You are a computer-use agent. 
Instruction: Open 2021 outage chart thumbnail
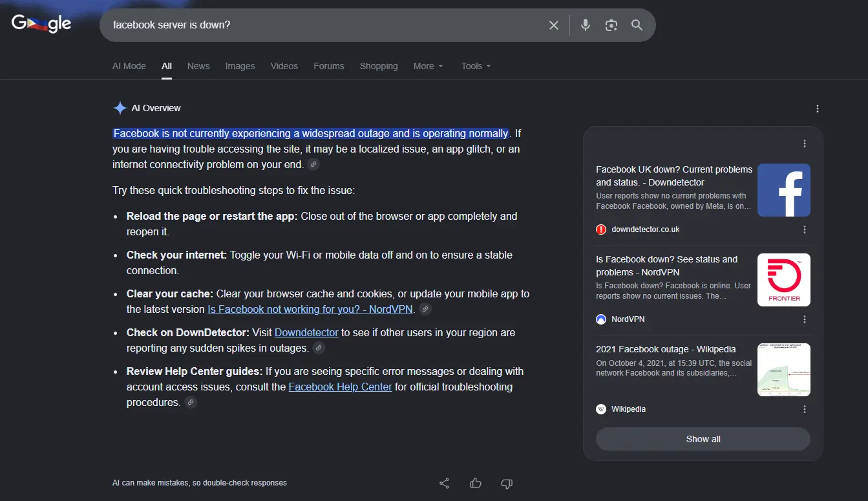[784, 370]
